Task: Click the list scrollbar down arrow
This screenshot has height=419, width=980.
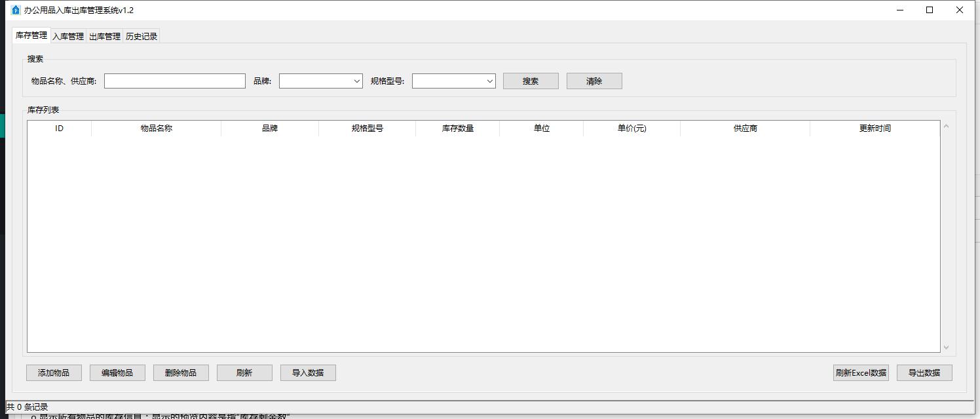Action: click(x=946, y=348)
